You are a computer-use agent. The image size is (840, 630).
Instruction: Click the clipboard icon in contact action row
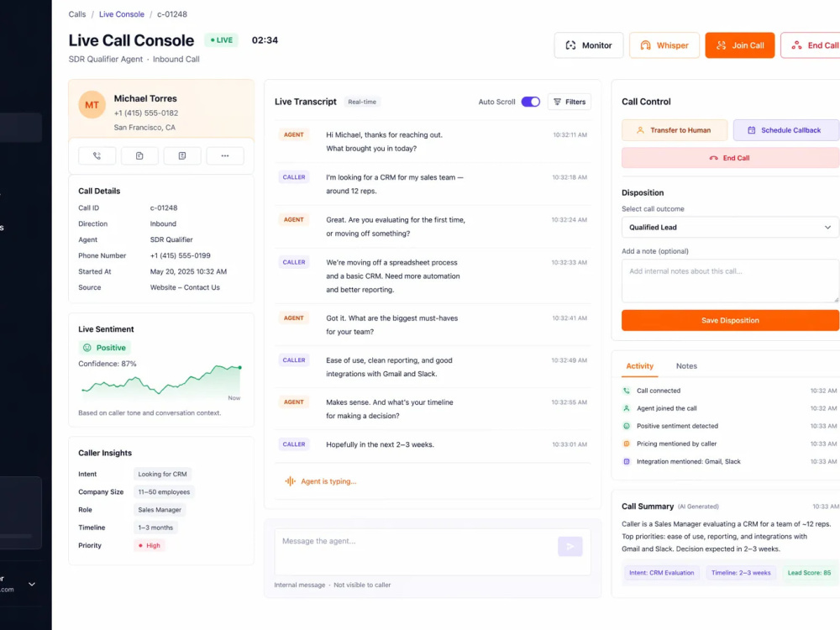(x=139, y=156)
